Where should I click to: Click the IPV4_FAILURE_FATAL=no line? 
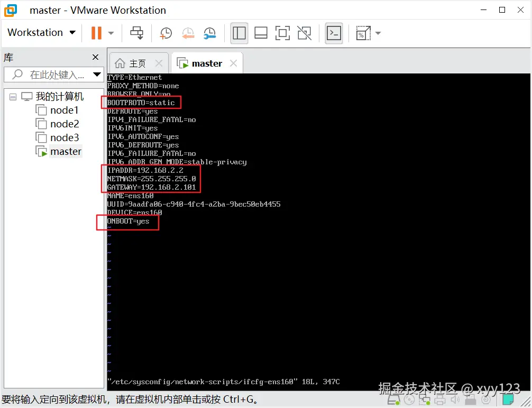152,120
